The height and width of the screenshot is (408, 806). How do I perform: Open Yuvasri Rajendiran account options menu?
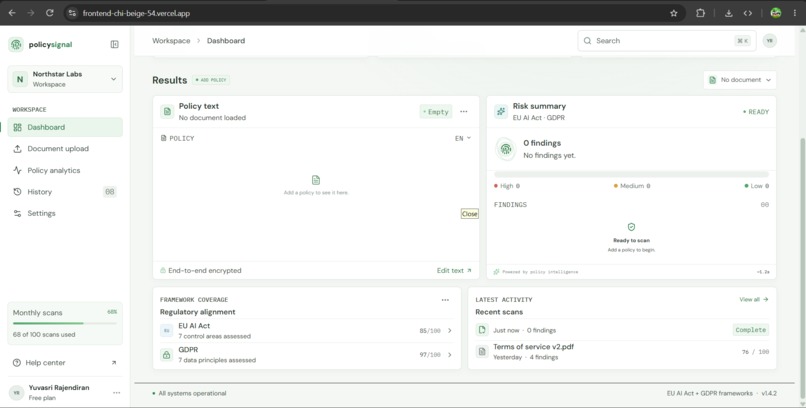(x=117, y=393)
